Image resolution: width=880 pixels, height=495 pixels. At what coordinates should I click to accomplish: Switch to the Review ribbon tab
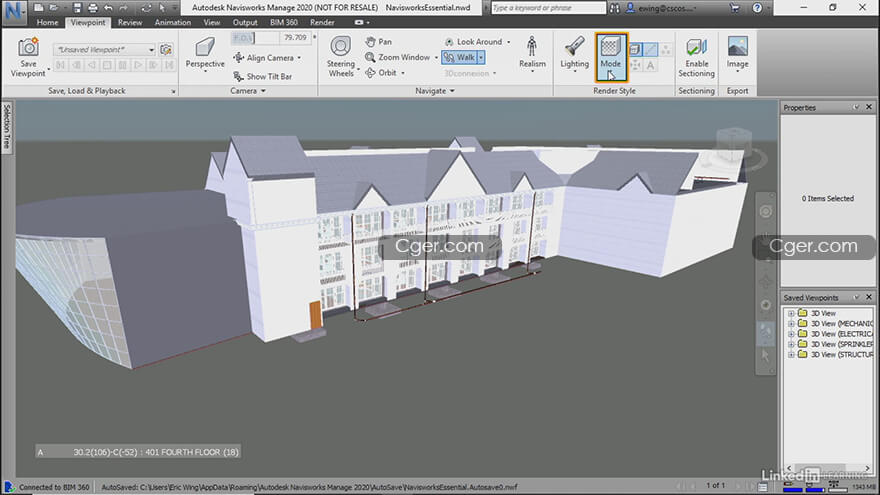(x=130, y=22)
